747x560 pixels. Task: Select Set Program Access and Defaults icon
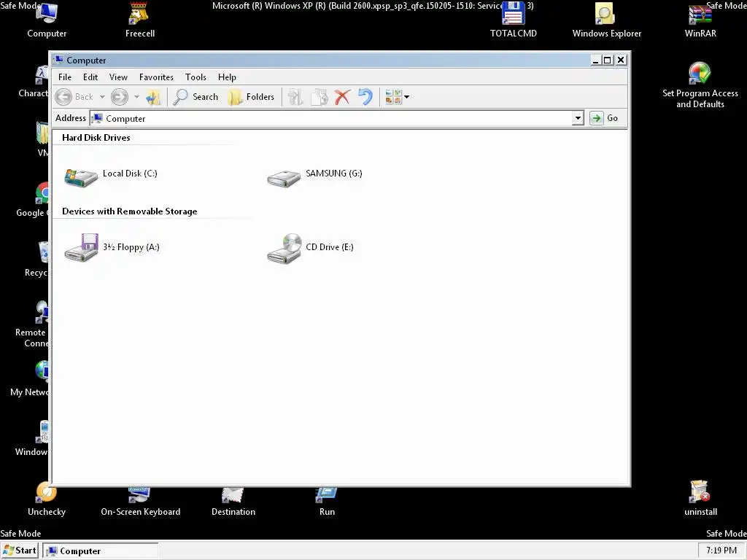pos(700,86)
